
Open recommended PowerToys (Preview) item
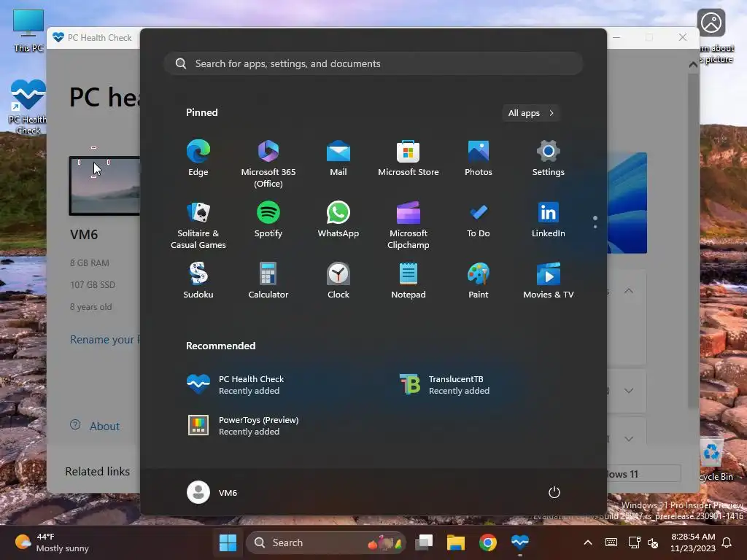coord(243,425)
